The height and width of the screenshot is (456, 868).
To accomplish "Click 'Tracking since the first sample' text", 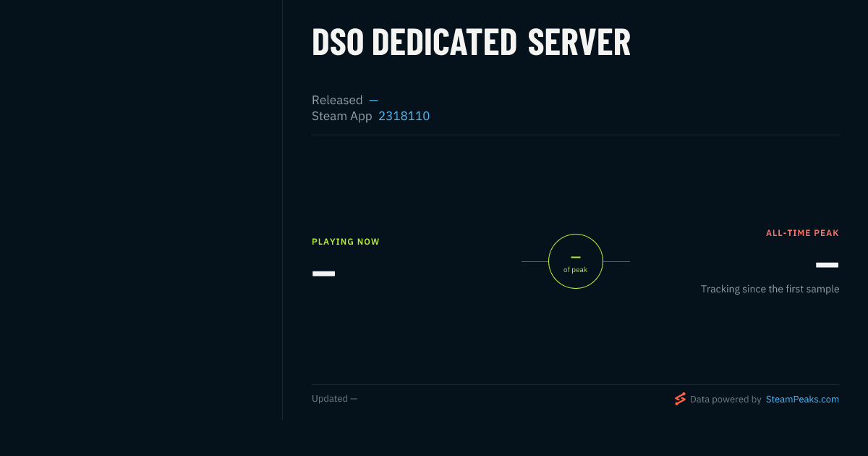I will (x=770, y=289).
